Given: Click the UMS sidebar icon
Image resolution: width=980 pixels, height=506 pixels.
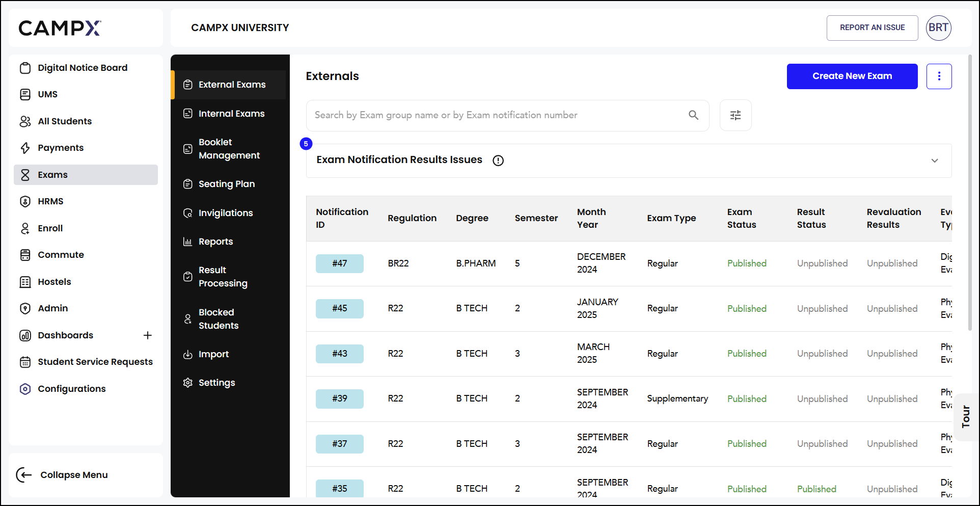Looking at the screenshot, I should (25, 94).
